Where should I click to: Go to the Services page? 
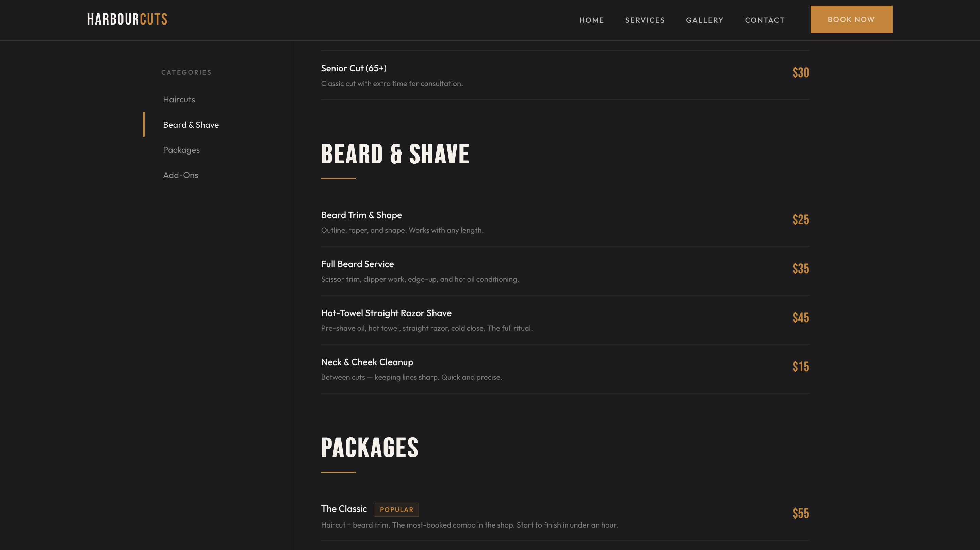click(x=645, y=20)
